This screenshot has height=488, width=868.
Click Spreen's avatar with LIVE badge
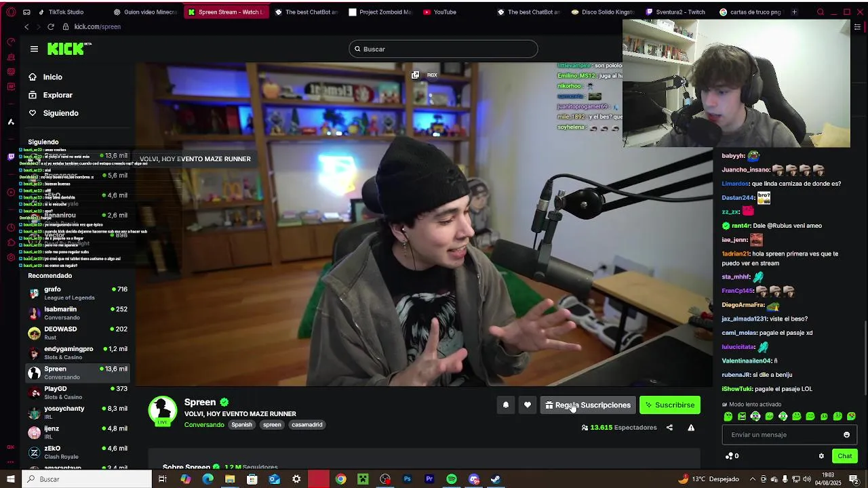pos(162,411)
